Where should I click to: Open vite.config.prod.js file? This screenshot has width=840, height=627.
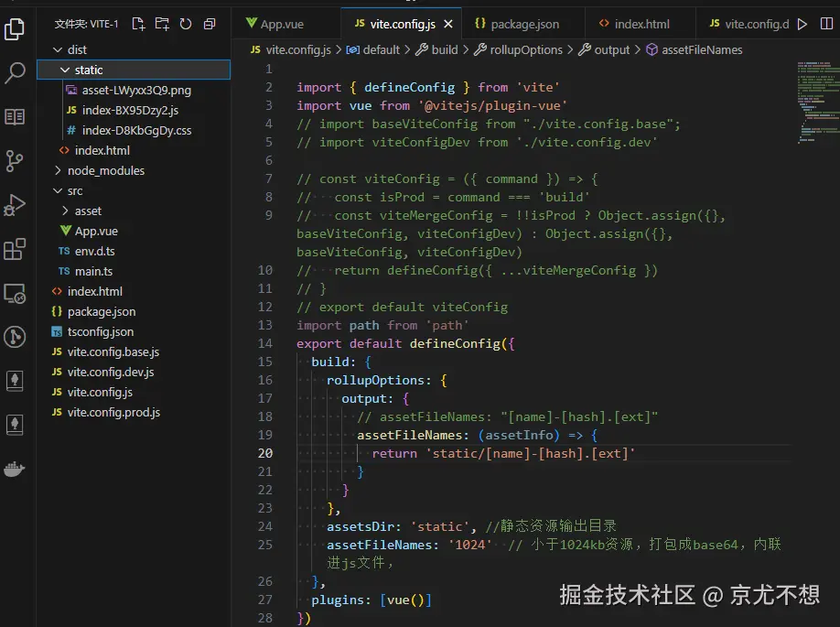tap(113, 412)
